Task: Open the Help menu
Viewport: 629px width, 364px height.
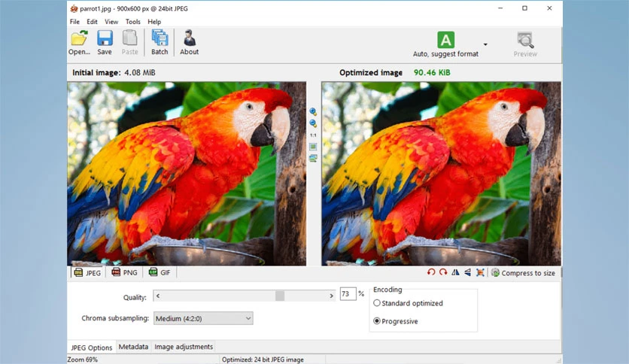Action: point(154,22)
